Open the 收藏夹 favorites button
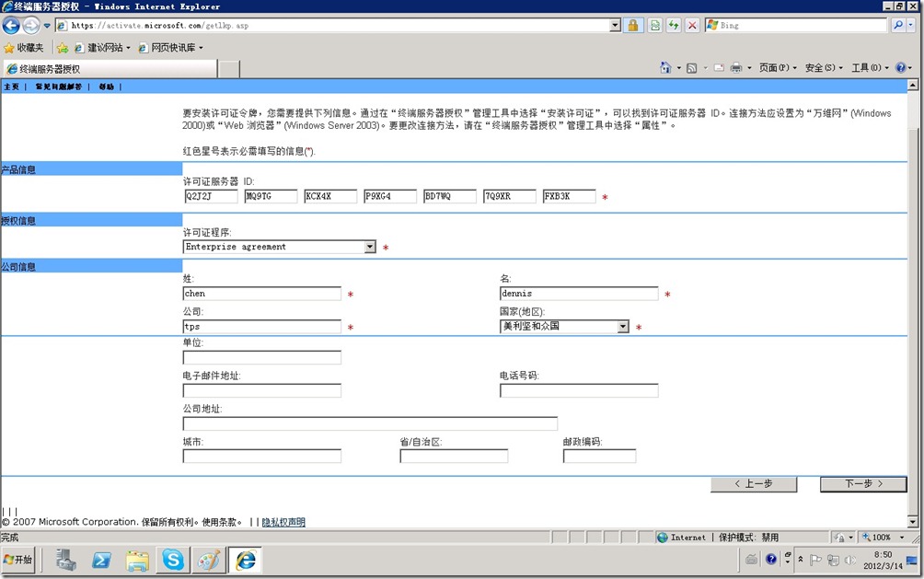Viewport: 924px width, 579px height. (24, 48)
